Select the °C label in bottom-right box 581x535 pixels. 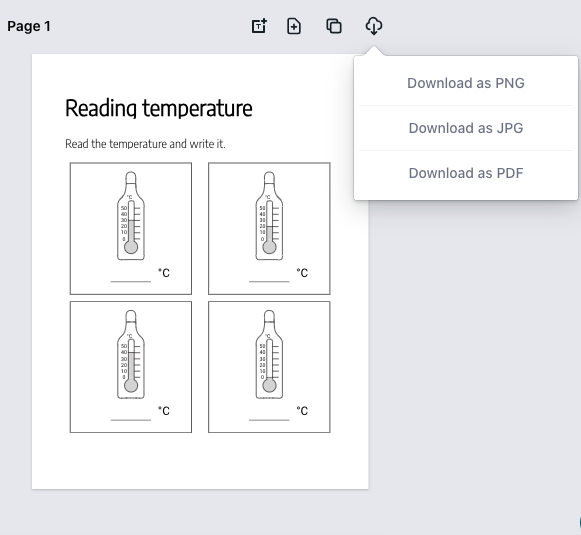(x=302, y=411)
